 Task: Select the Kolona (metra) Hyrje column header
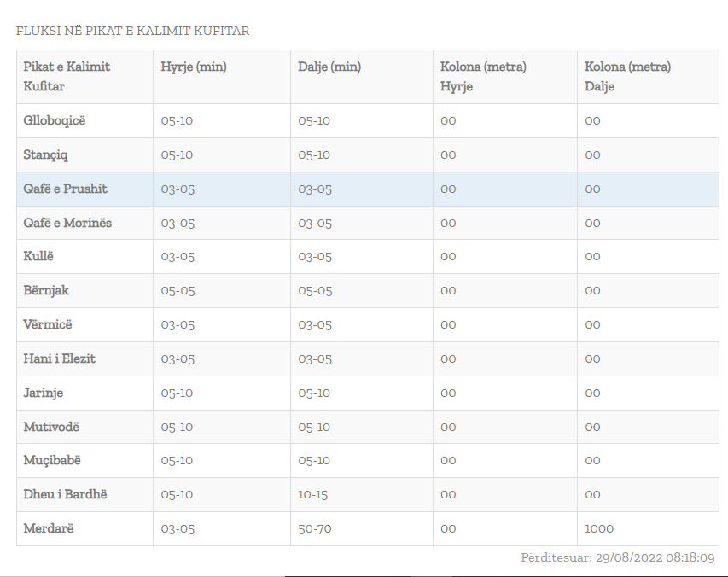pyautogui.click(x=483, y=76)
